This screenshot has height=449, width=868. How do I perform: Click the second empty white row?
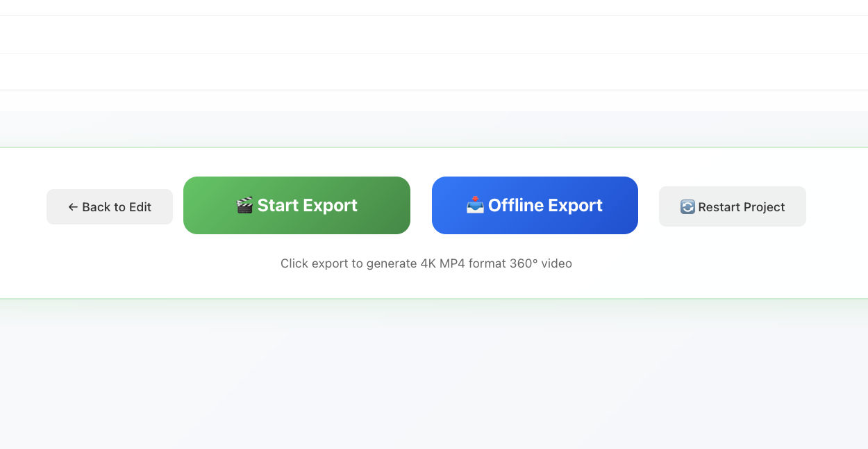(x=434, y=35)
